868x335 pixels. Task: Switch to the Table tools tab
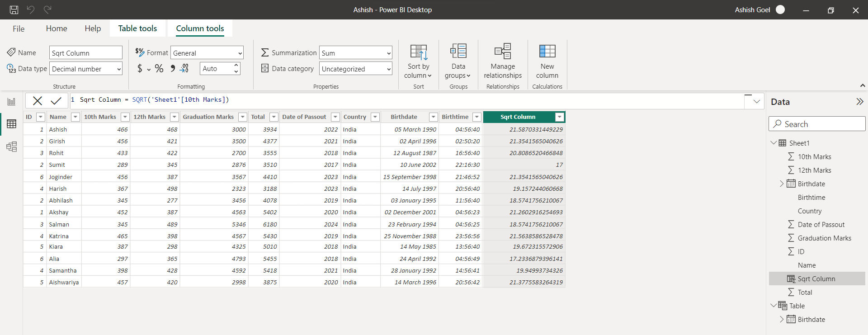137,28
